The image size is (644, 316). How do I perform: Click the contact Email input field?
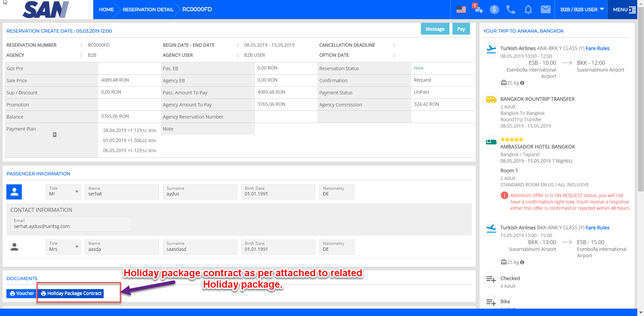70,224
